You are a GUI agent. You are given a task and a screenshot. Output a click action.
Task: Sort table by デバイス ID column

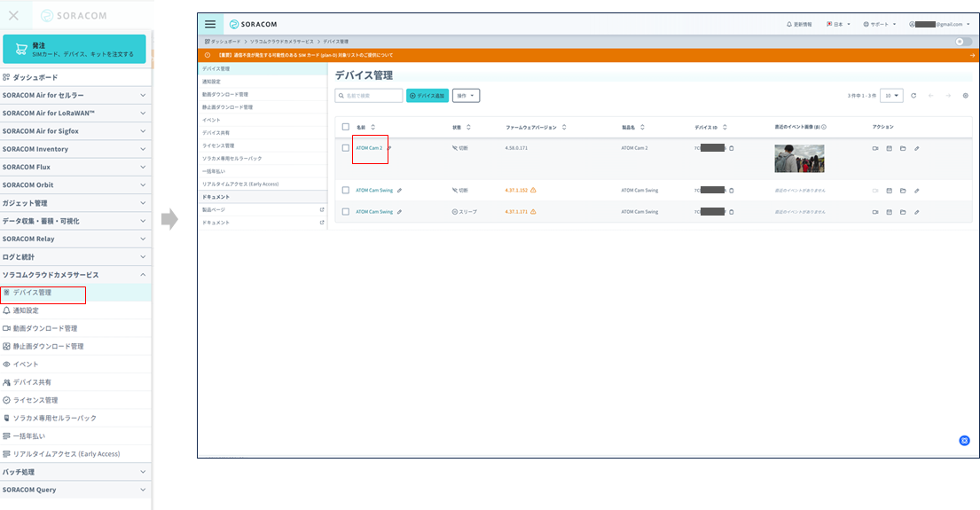coord(710,127)
